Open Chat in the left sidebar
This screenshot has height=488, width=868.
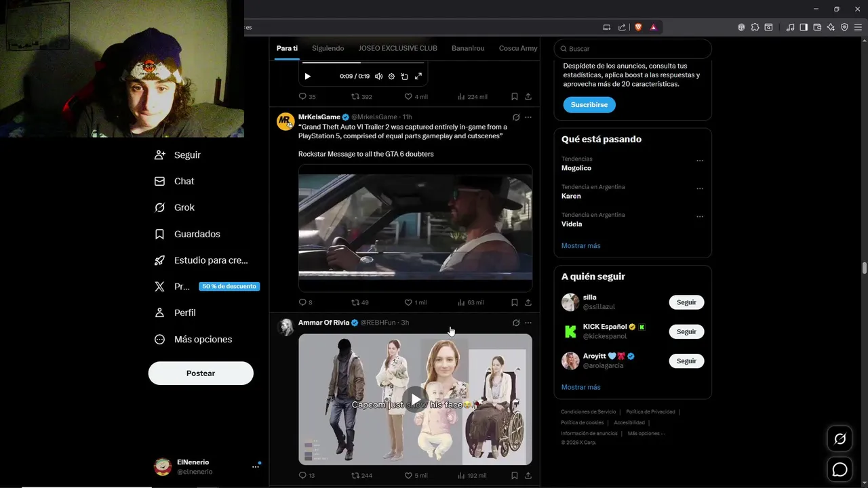[174, 181]
